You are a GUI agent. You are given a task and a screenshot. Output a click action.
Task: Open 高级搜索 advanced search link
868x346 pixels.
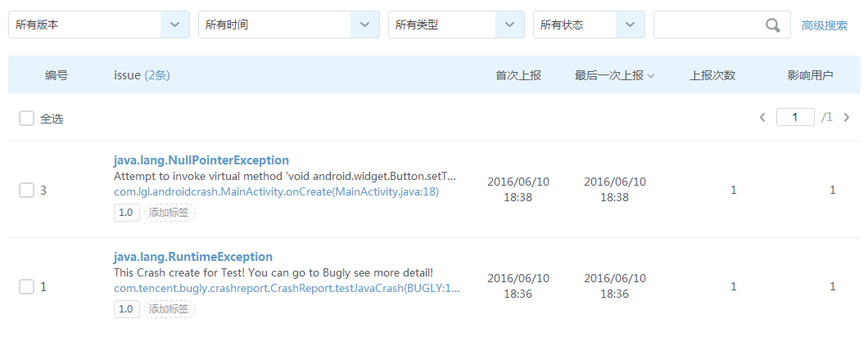[825, 25]
